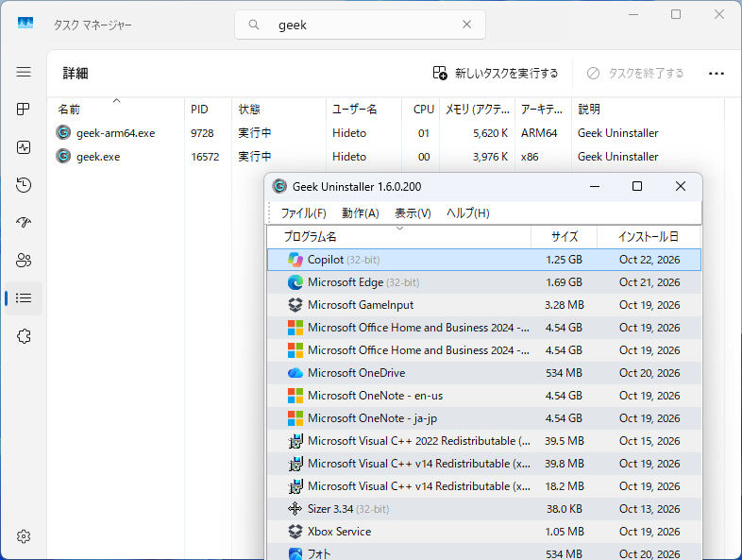The image size is (742, 560).
Task: Click the Microsoft OneNote - en-us icon
Action: 295,396
